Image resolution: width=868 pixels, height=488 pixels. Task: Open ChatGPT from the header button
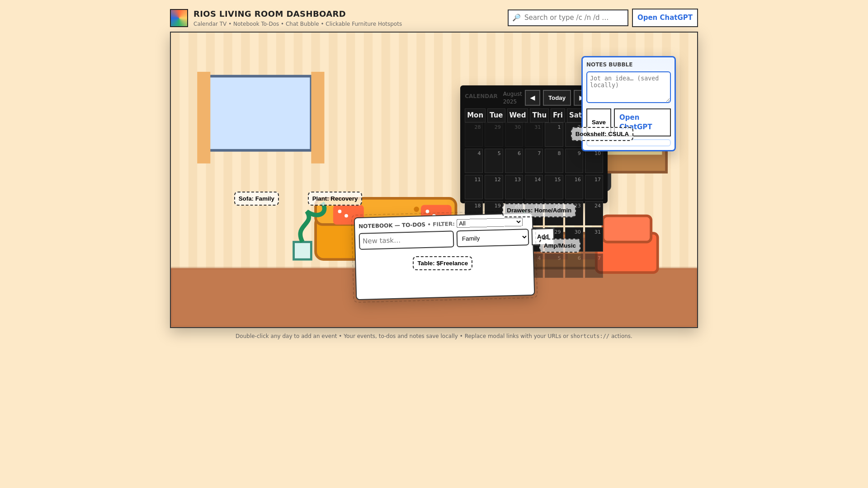tap(665, 18)
